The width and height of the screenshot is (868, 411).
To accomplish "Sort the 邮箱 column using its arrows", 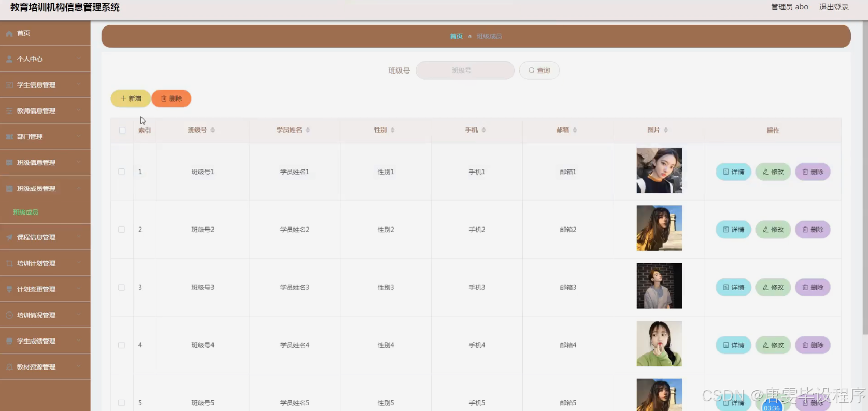I will tap(575, 130).
